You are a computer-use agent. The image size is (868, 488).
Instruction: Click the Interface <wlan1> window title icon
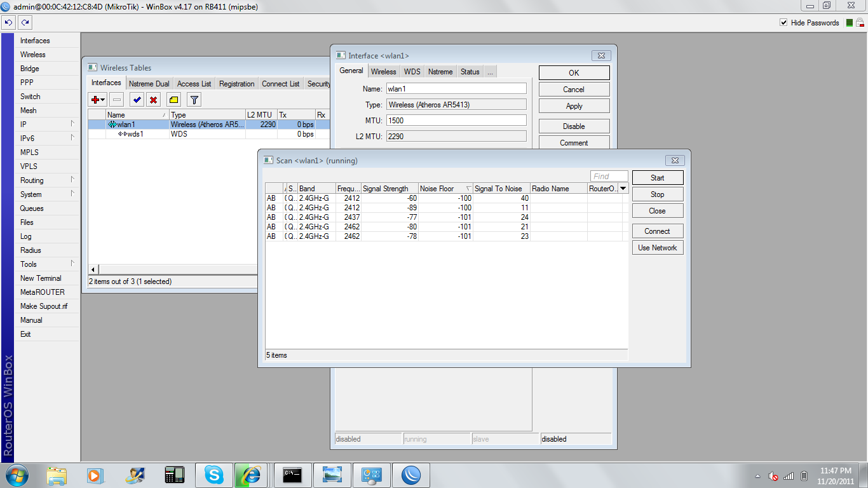[x=341, y=56]
